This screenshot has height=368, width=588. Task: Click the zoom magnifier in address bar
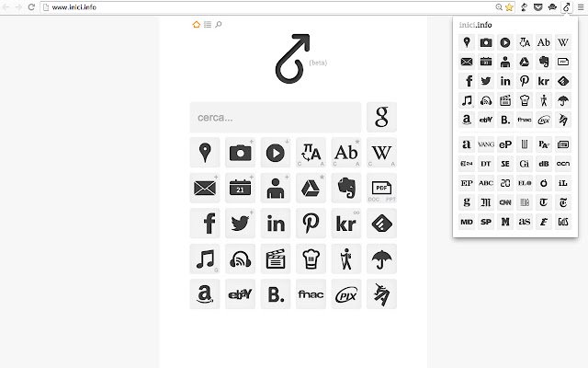[x=499, y=7]
